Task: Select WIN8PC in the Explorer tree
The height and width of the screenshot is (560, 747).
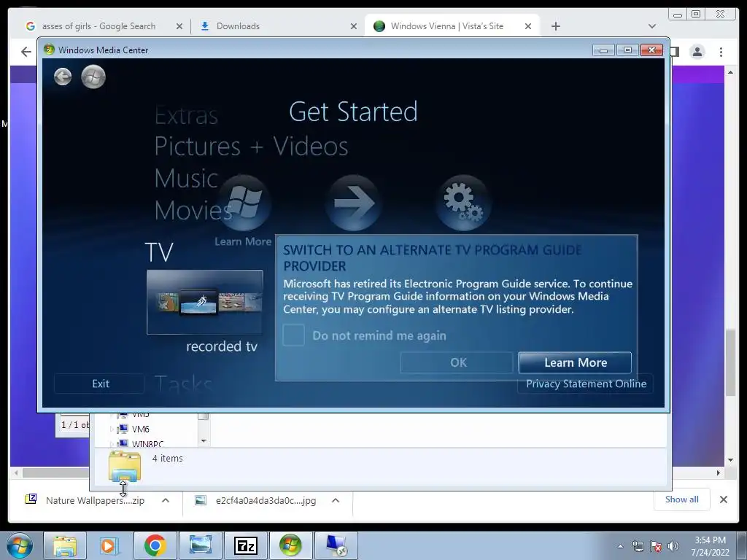Action: pyautogui.click(x=147, y=444)
